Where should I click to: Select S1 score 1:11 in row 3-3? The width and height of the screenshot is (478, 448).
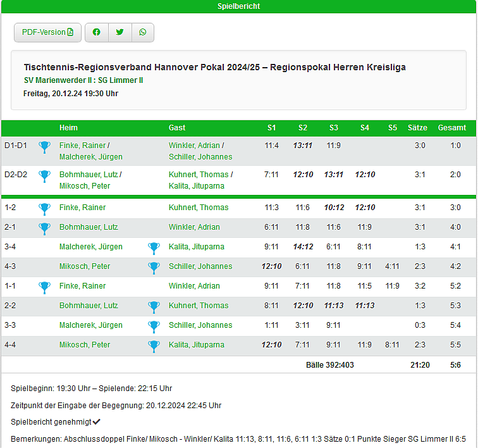(x=271, y=325)
